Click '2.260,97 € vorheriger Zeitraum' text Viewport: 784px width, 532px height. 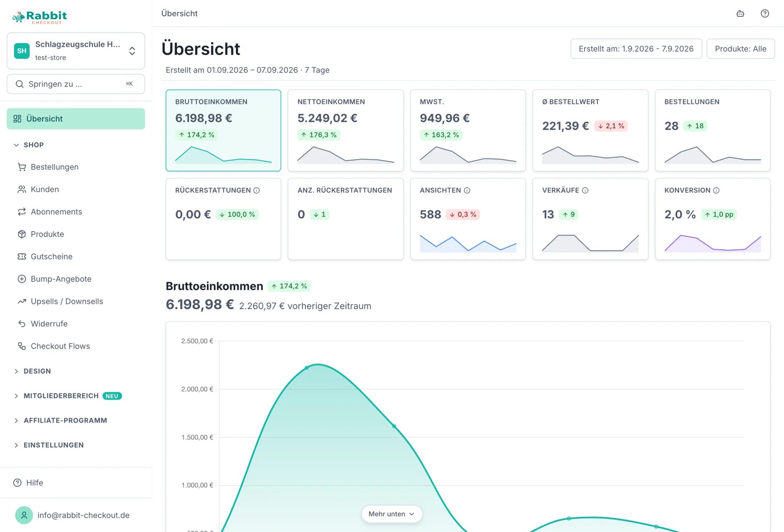point(305,306)
